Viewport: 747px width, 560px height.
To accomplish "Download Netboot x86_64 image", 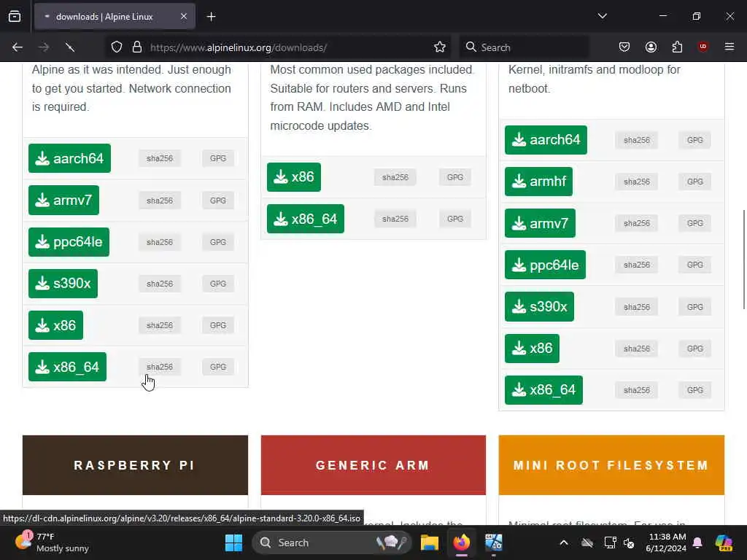I will [x=543, y=390].
